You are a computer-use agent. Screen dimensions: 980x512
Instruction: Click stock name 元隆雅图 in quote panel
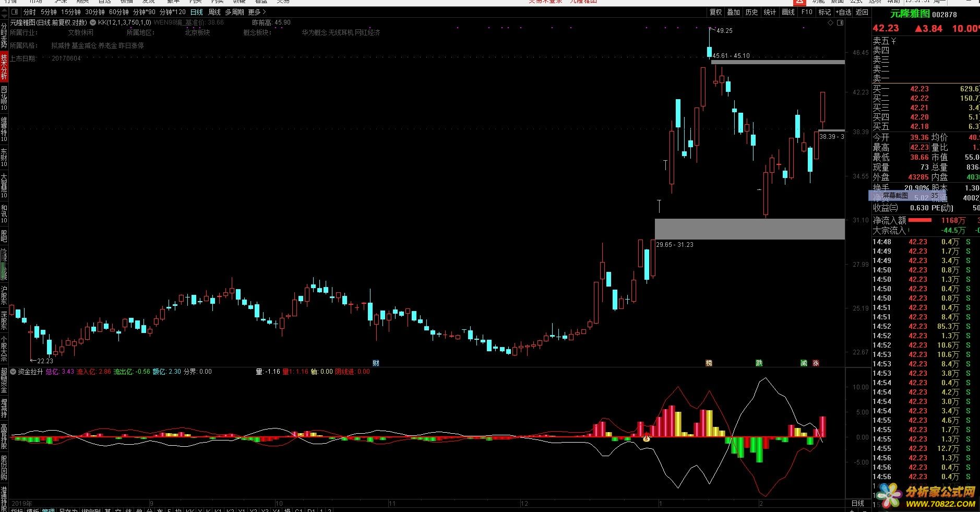tap(910, 14)
